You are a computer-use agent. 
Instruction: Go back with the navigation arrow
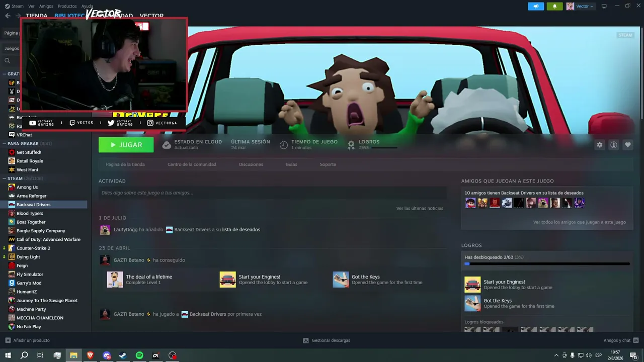tap(8, 16)
